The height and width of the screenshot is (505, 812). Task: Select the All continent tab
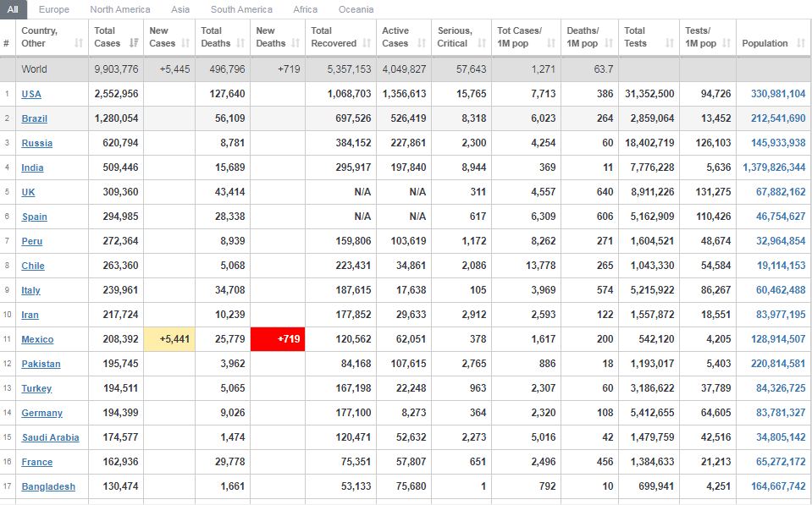[13, 9]
